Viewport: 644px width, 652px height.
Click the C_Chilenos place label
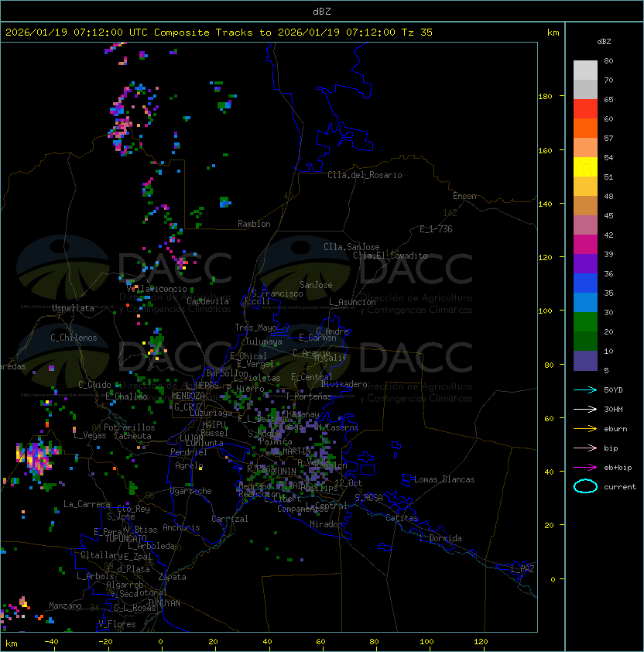tap(74, 338)
